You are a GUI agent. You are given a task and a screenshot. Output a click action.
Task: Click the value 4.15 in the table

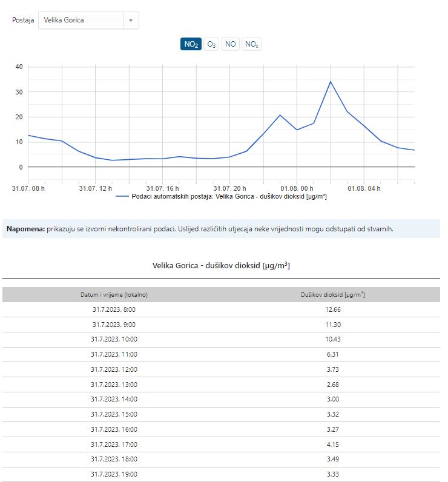(333, 444)
